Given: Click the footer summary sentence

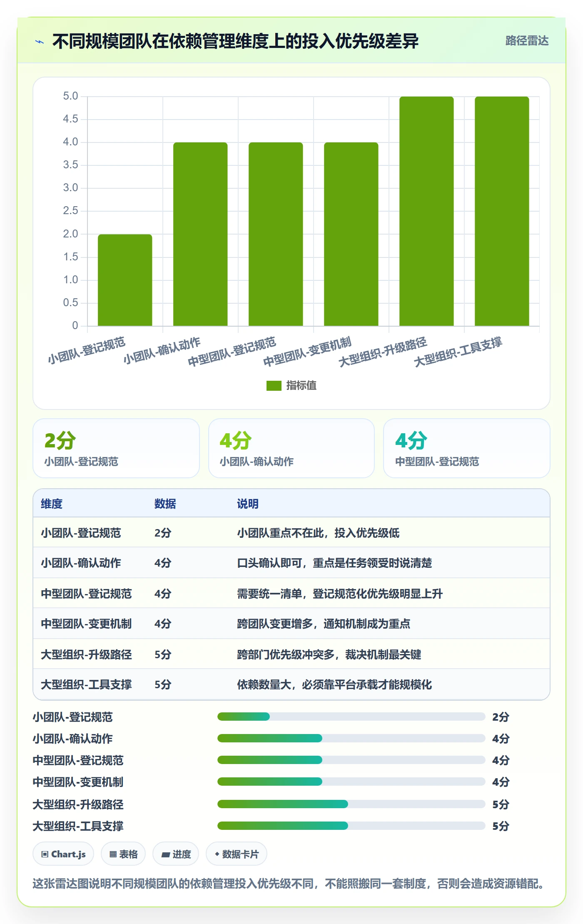Looking at the screenshot, I should click(290, 883).
